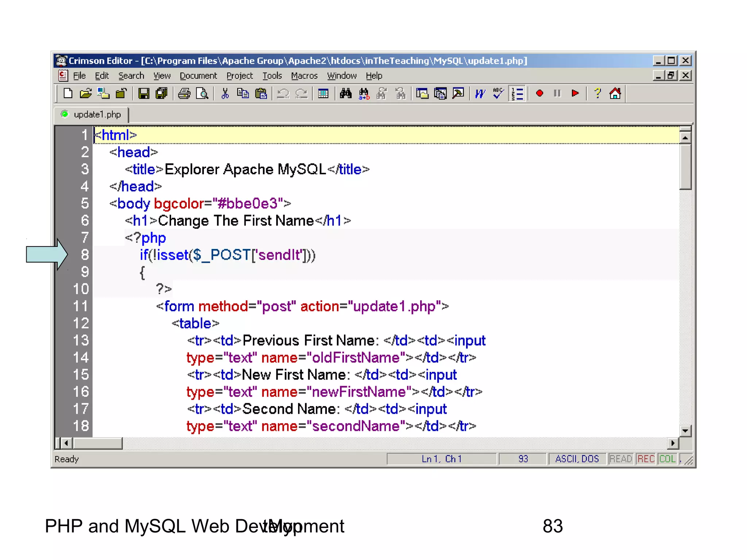
Task: Click the code line with isset($_POST['sendIt'])
Action: tap(228, 255)
